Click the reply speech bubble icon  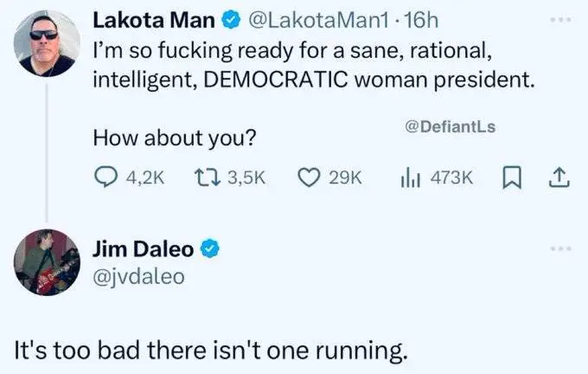click(106, 177)
